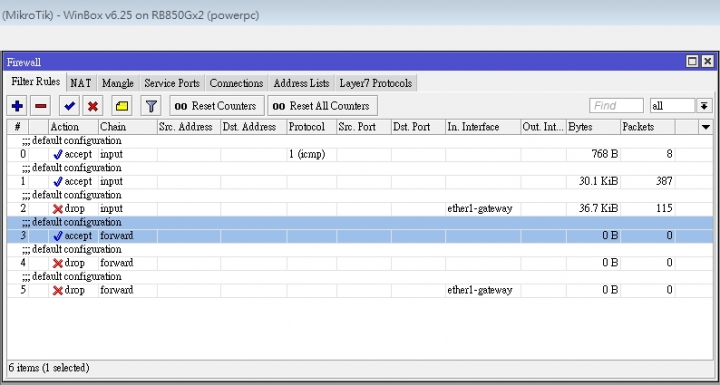
Task: Sort by In. Interface column header
Action: tap(483, 127)
